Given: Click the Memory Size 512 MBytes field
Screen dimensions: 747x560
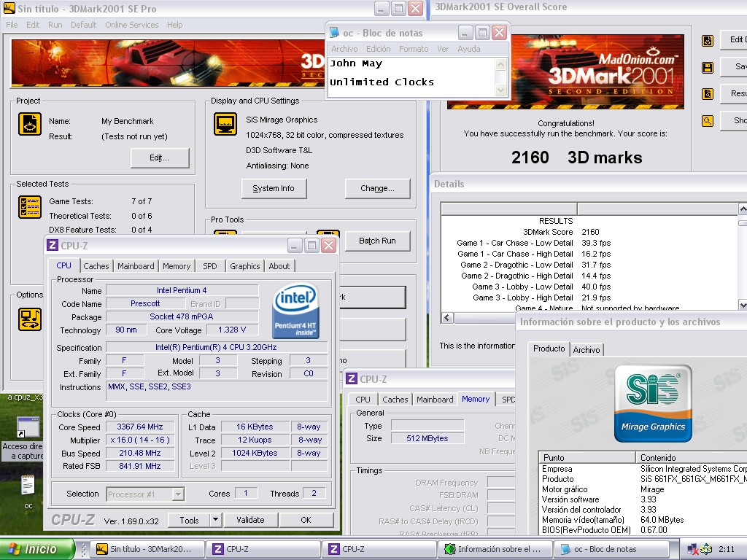Looking at the screenshot, I should [x=427, y=438].
